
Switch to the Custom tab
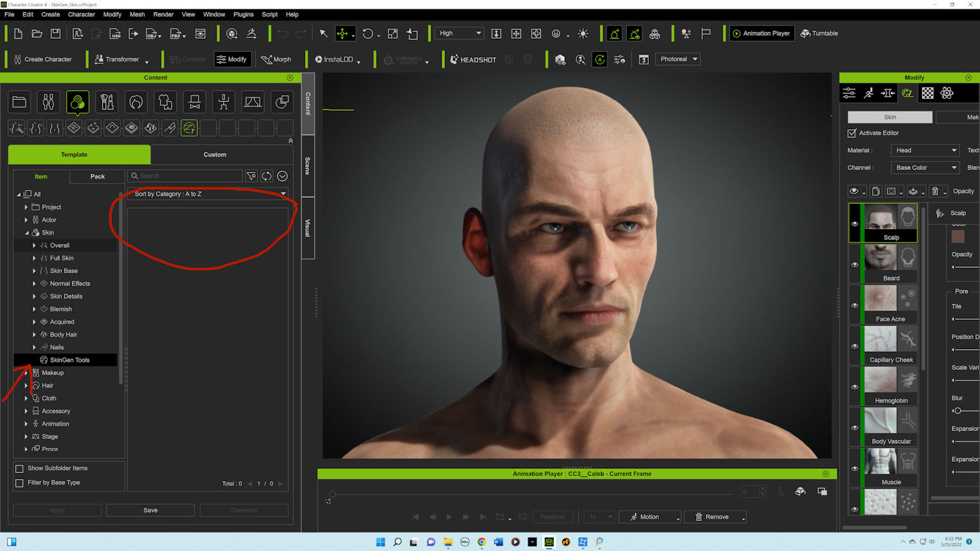point(215,155)
